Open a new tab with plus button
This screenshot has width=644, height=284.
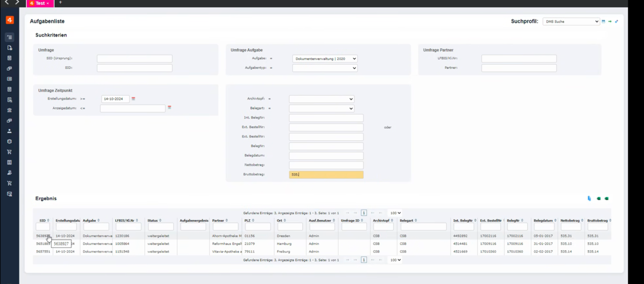click(x=60, y=3)
